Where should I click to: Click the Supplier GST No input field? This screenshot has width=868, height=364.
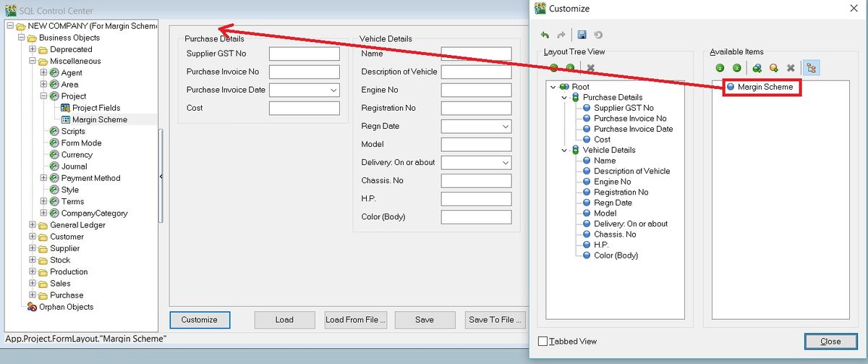pyautogui.click(x=304, y=54)
